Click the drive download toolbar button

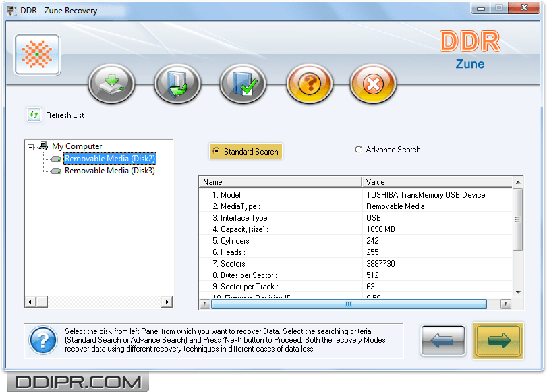point(112,84)
